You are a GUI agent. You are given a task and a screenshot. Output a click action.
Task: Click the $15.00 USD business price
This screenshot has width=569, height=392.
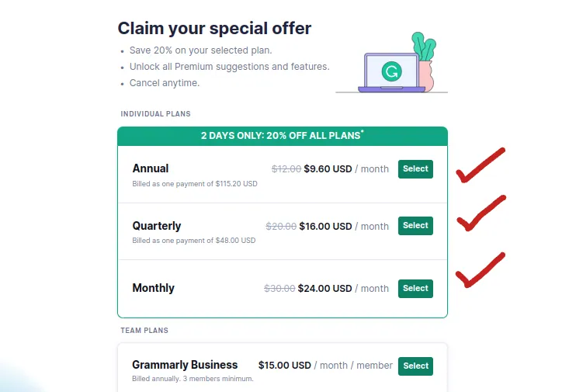(284, 365)
